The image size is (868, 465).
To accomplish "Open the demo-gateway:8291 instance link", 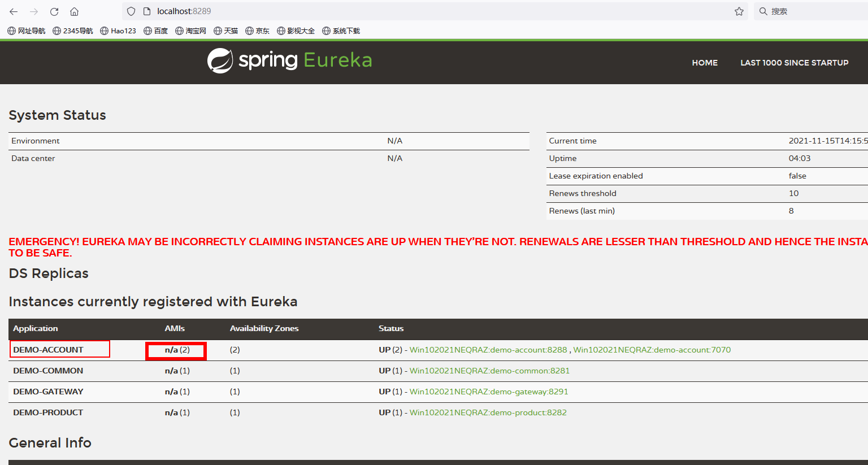I will pyautogui.click(x=489, y=392).
